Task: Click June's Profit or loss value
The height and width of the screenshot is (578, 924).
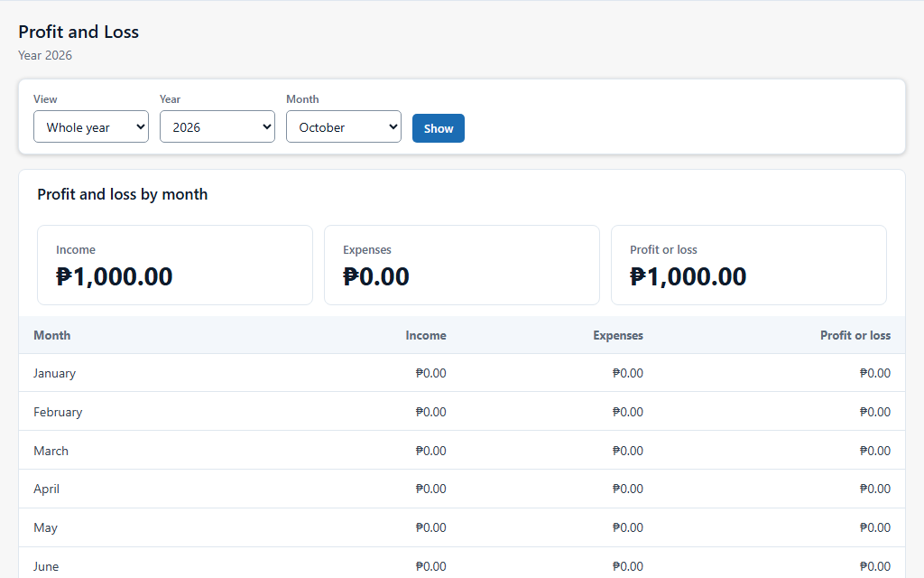Action: coord(875,567)
